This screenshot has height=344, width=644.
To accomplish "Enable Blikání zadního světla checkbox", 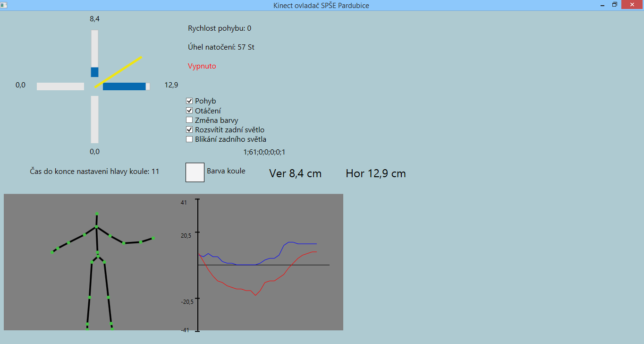I will pos(189,139).
